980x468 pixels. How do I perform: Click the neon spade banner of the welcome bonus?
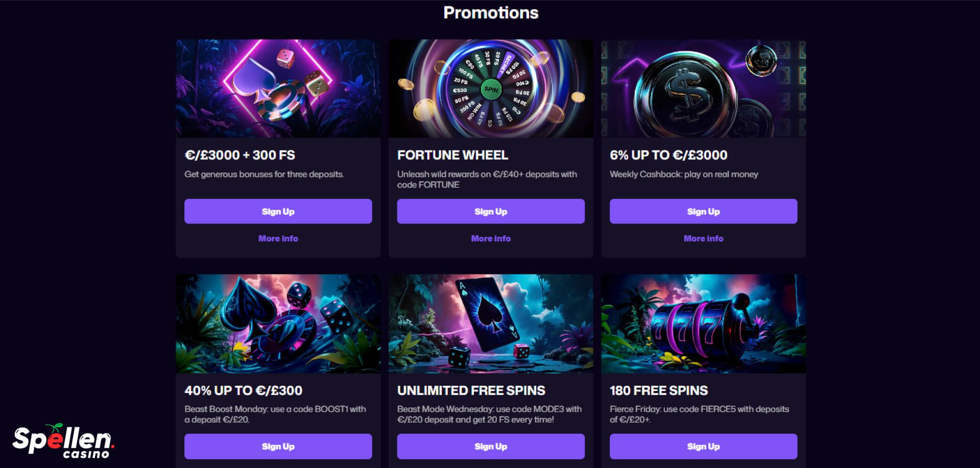tap(278, 88)
